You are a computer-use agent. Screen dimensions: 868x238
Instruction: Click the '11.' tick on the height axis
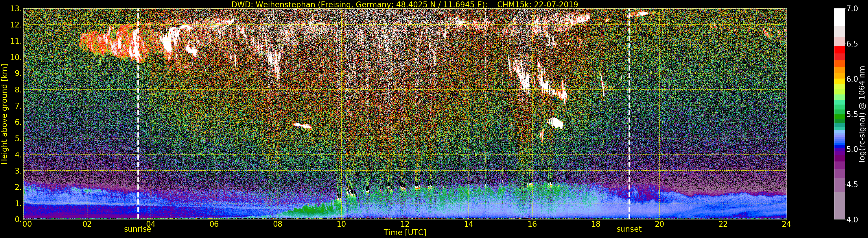(16, 41)
